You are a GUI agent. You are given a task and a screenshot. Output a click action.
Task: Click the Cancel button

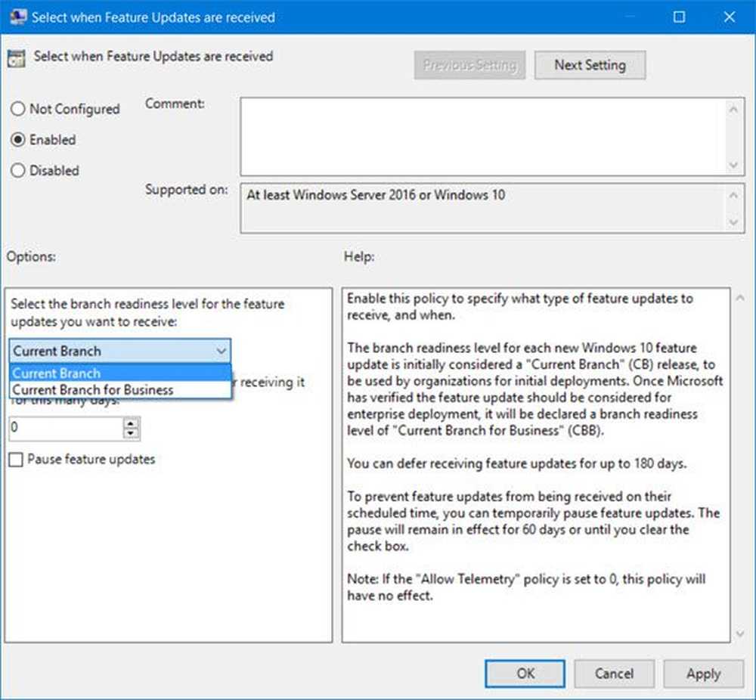coord(614,674)
